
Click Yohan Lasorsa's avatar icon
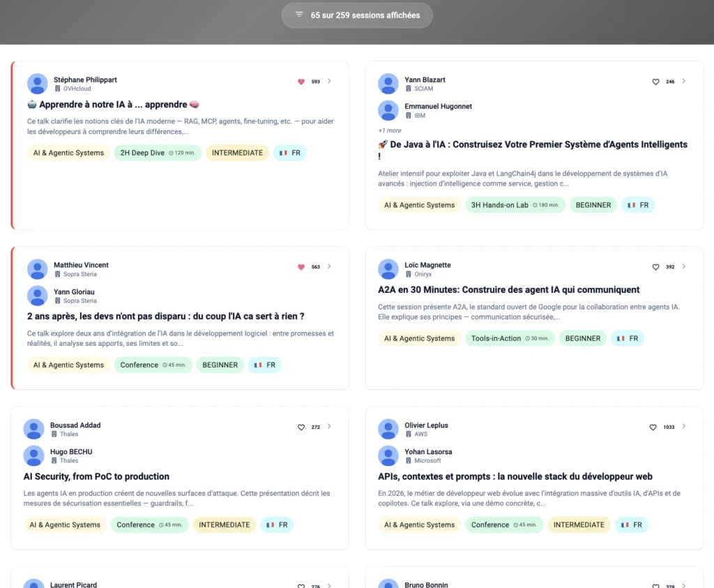click(388, 456)
